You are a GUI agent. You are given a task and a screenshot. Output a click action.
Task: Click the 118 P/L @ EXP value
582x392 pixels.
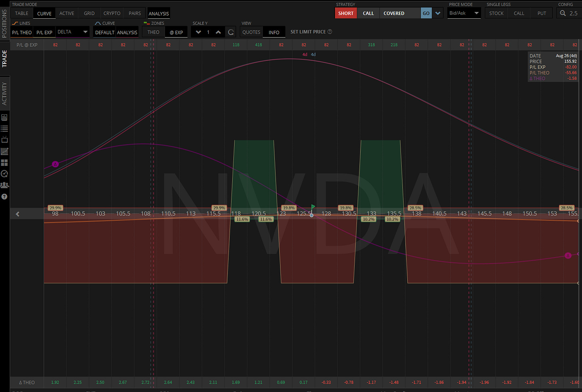236,45
